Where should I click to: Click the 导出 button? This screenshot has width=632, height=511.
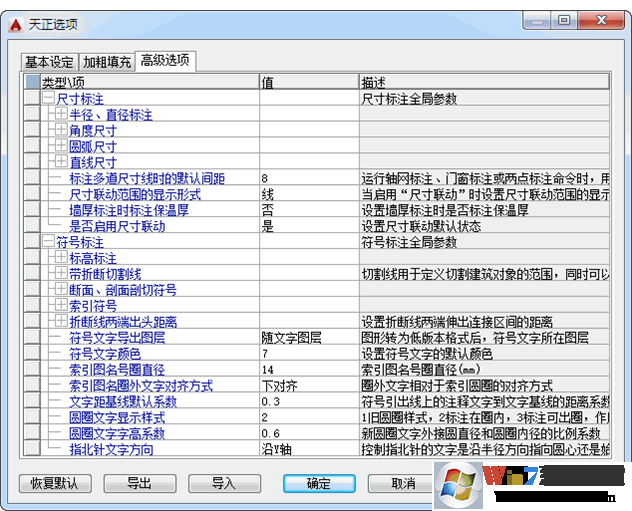(140, 483)
